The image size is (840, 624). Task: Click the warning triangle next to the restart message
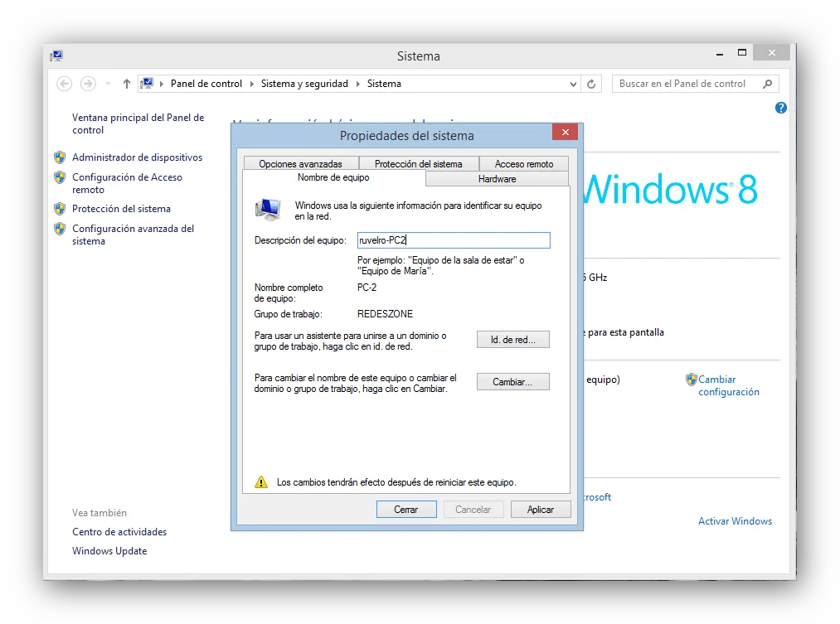261,481
